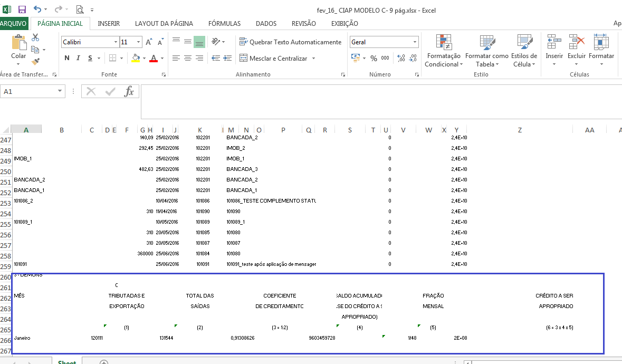Open the ARQUIVO menu

(x=14, y=23)
